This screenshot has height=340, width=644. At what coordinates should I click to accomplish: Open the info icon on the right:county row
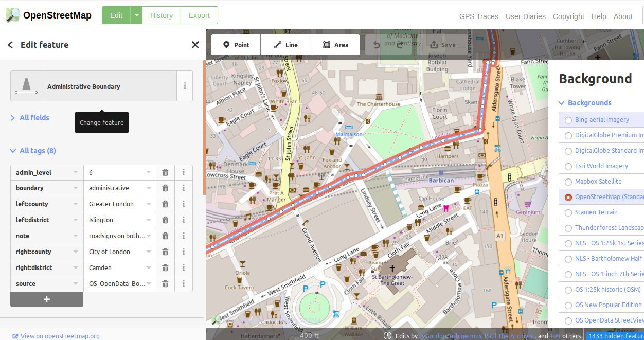[x=184, y=252]
